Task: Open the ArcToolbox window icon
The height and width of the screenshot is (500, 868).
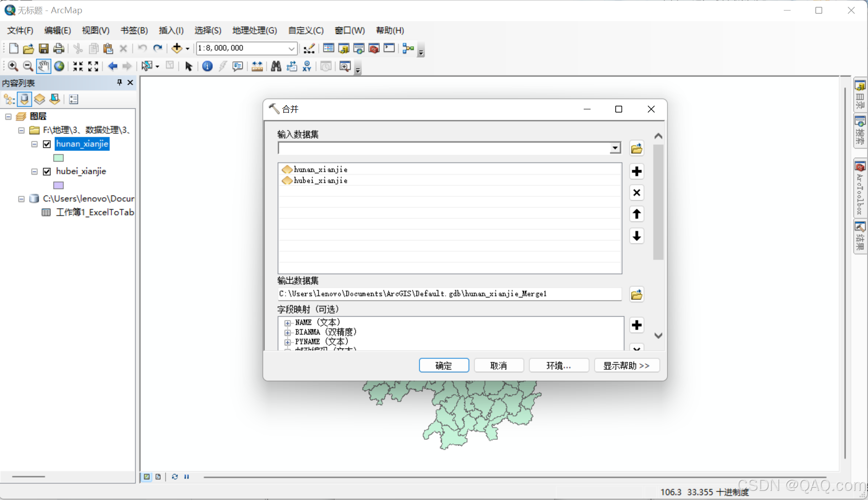Action: [374, 48]
